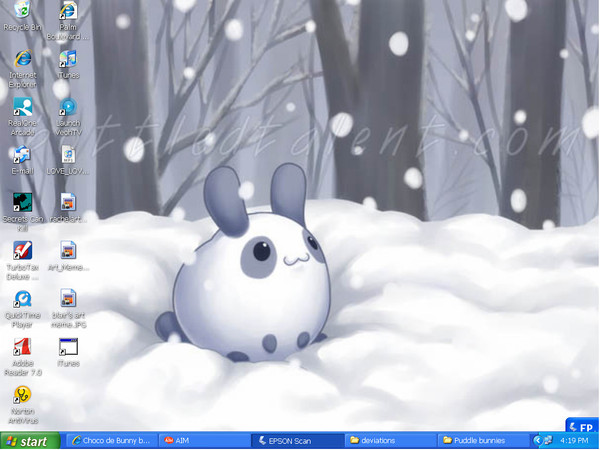The height and width of the screenshot is (450, 600).
Task: Switch to EPSON Scan taskbar button
Action: click(x=298, y=441)
